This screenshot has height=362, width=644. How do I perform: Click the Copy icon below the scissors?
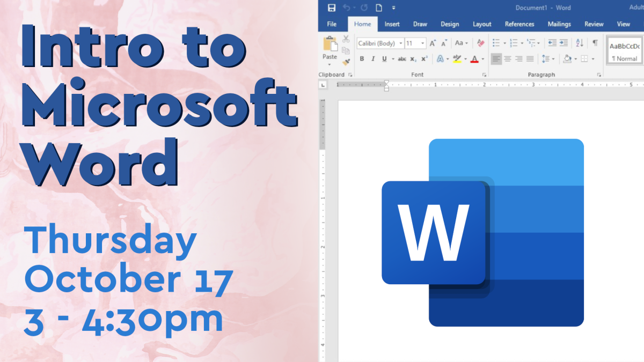click(x=345, y=51)
